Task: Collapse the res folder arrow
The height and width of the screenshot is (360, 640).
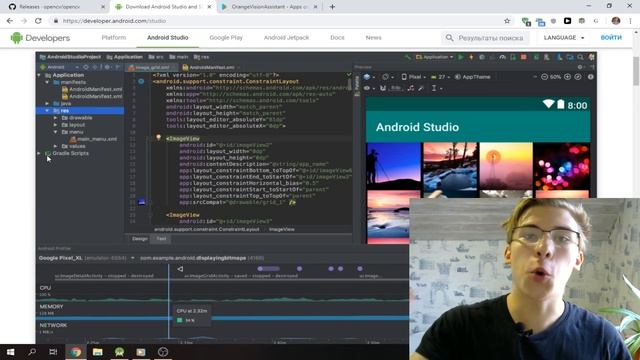Action: (47, 111)
